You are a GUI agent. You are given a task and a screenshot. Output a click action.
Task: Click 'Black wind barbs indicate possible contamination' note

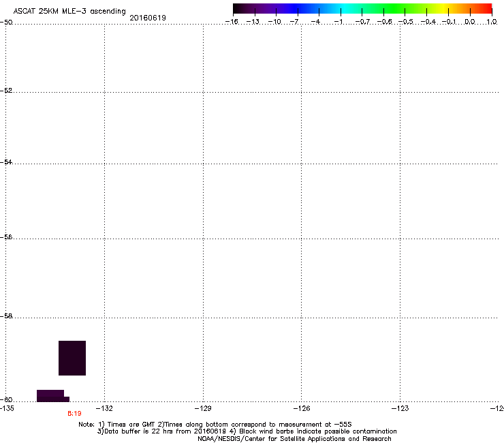318,431
